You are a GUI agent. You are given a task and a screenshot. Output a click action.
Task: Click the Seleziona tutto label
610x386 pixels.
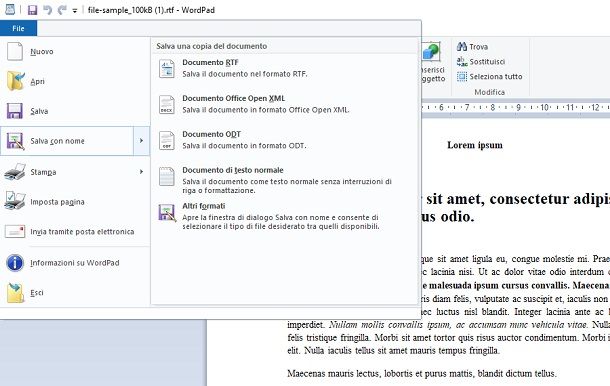496,76
